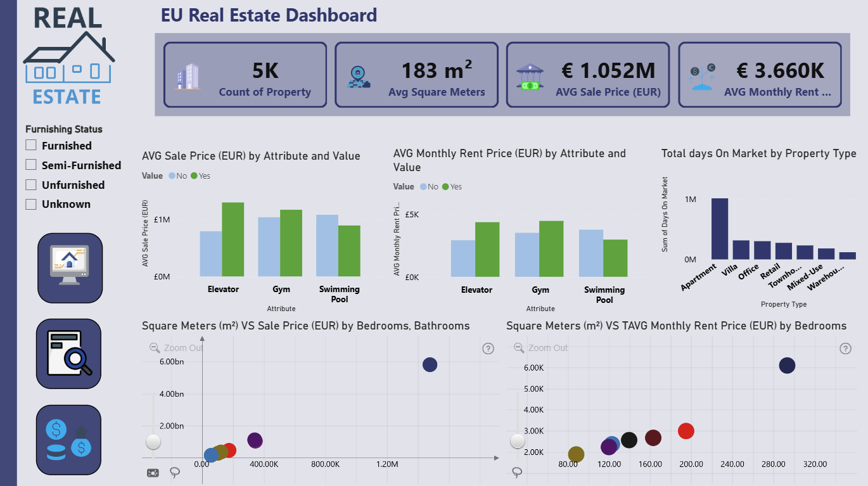Screen dimensions: 868x486
Task: Open the document-with-magnifier navigation button
Action: click(x=68, y=354)
